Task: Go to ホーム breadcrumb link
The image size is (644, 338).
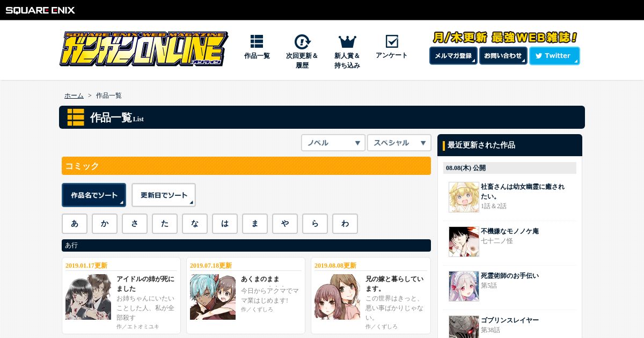Action: (x=74, y=95)
